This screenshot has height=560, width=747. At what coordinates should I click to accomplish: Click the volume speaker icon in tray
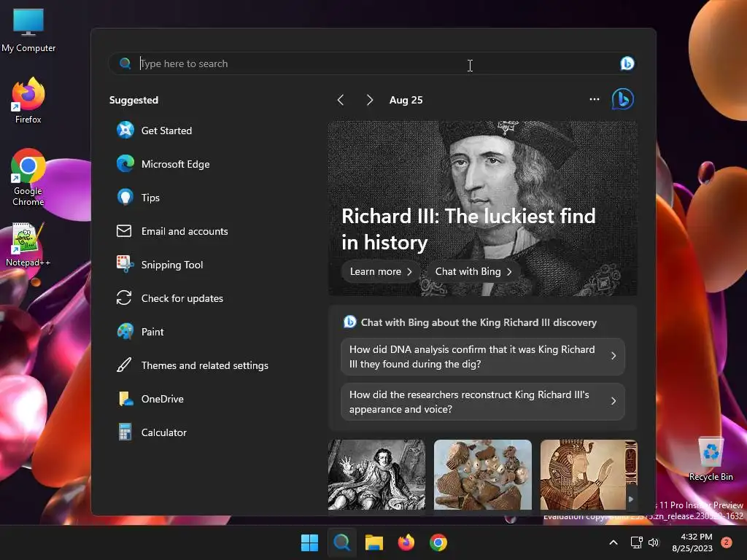(654, 542)
